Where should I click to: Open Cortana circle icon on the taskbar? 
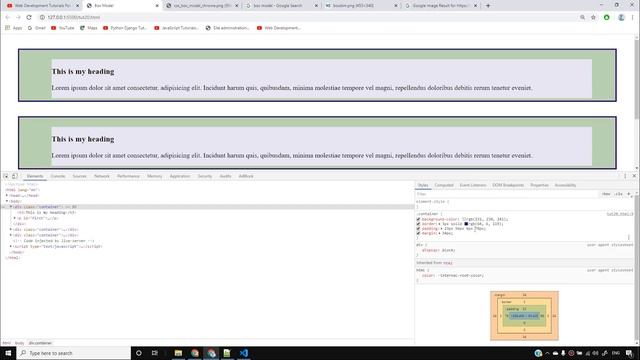point(139,353)
